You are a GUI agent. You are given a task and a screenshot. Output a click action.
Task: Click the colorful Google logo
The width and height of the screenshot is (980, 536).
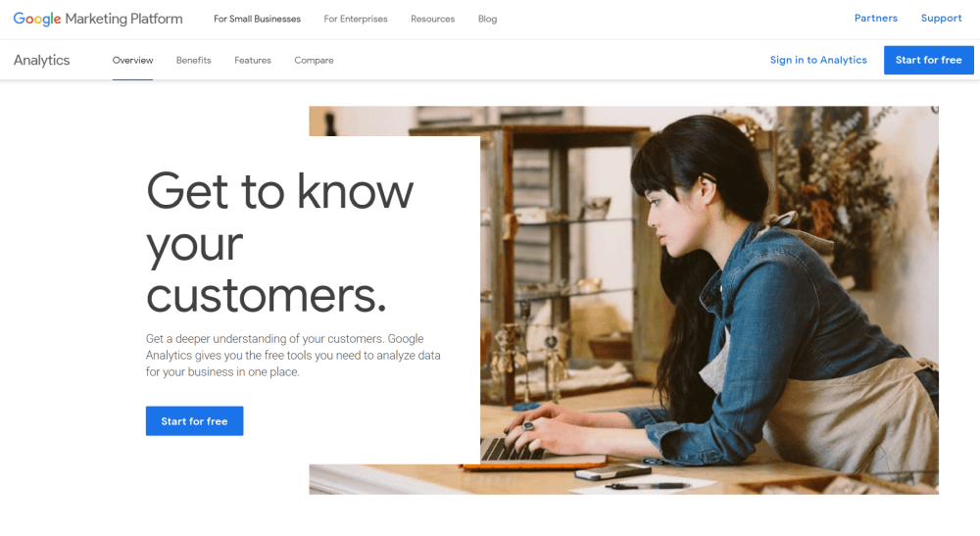pyautogui.click(x=37, y=19)
